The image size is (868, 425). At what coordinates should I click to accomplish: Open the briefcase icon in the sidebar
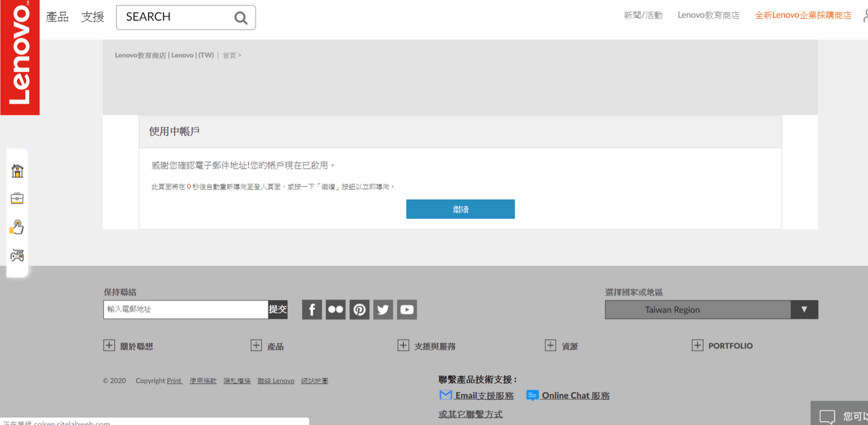tap(17, 199)
